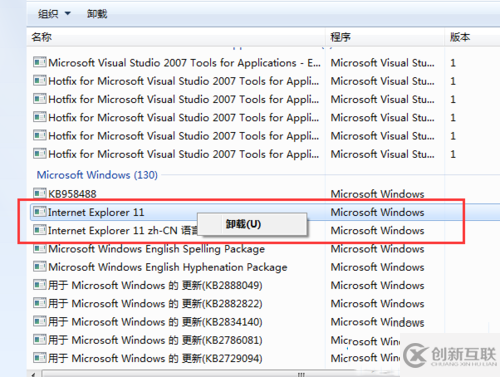The image size is (500, 377).
Task: Sort by the 程序 column header
Action: pyautogui.click(x=340, y=37)
